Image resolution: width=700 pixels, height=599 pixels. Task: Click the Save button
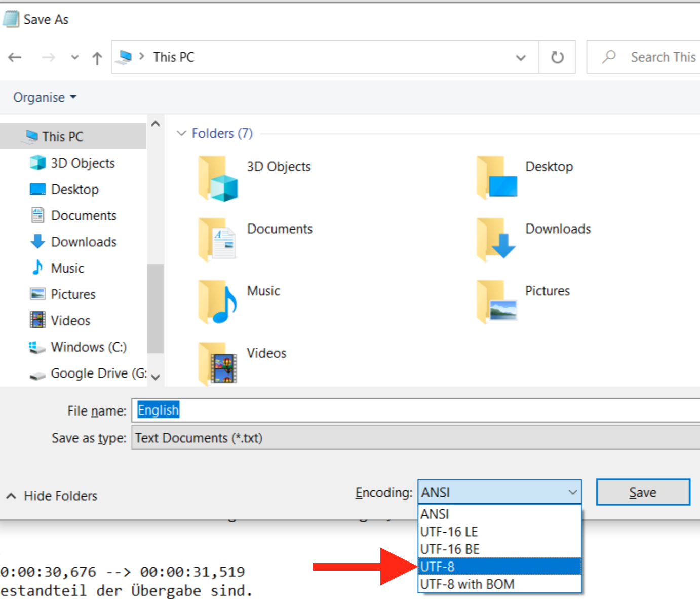coord(642,493)
